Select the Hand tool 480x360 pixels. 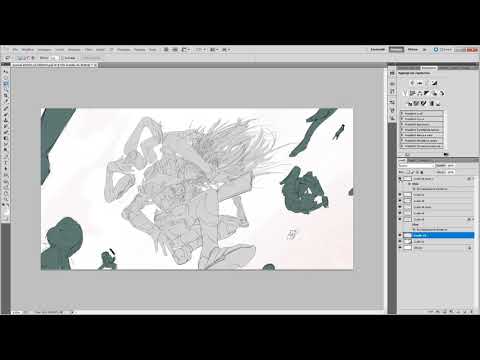point(6,194)
